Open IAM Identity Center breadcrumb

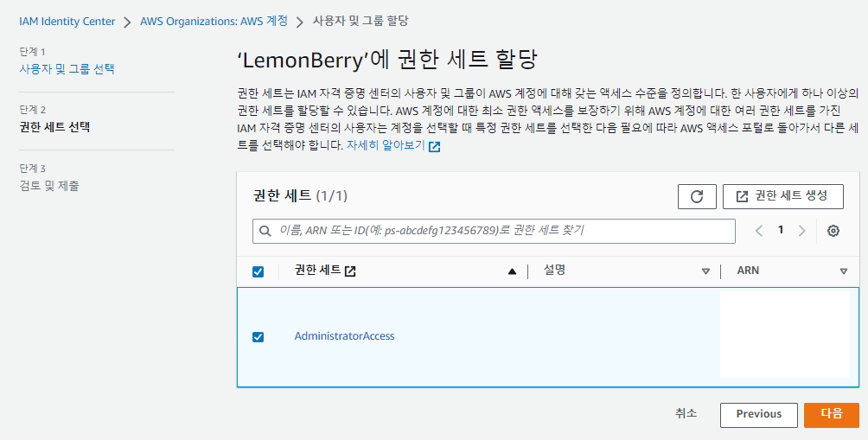[x=67, y=22]
